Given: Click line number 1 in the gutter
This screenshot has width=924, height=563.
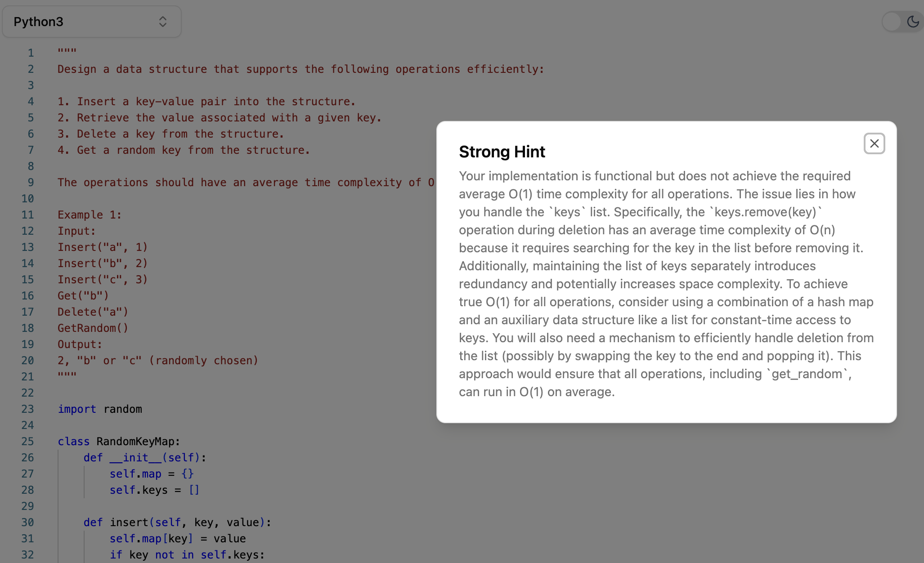Looking at the screenshot, I should (31, 53).
